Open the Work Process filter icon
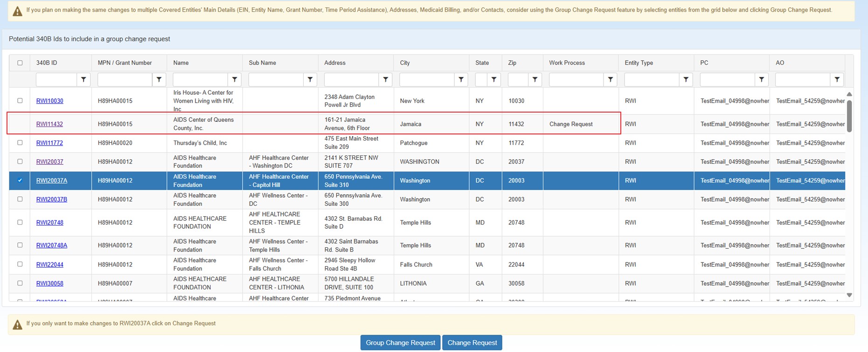 click(611, 80)
